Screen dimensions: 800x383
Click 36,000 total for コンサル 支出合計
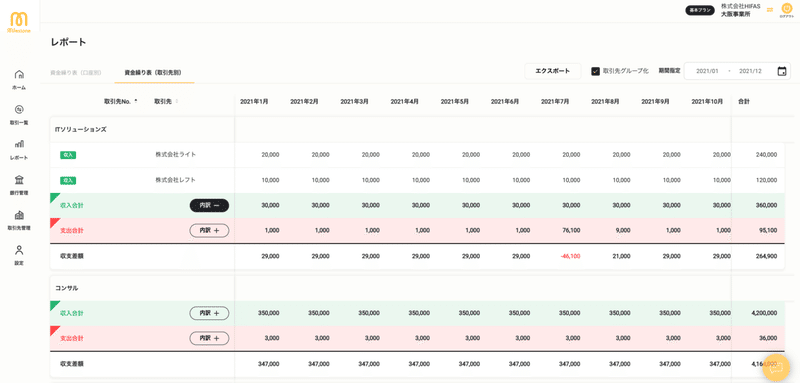[768, 338]
